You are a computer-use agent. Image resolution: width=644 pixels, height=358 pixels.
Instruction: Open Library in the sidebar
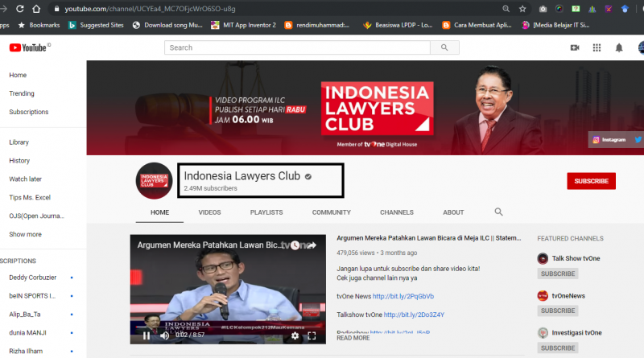(19, 142)
